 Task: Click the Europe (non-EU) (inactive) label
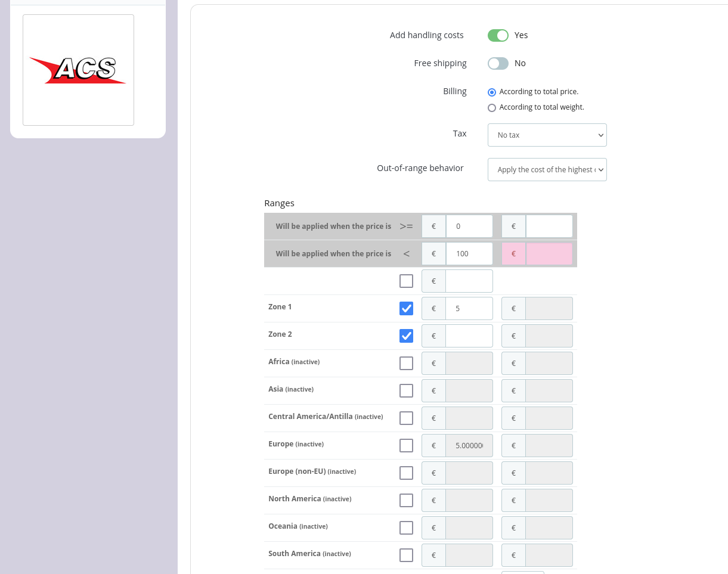312,471
